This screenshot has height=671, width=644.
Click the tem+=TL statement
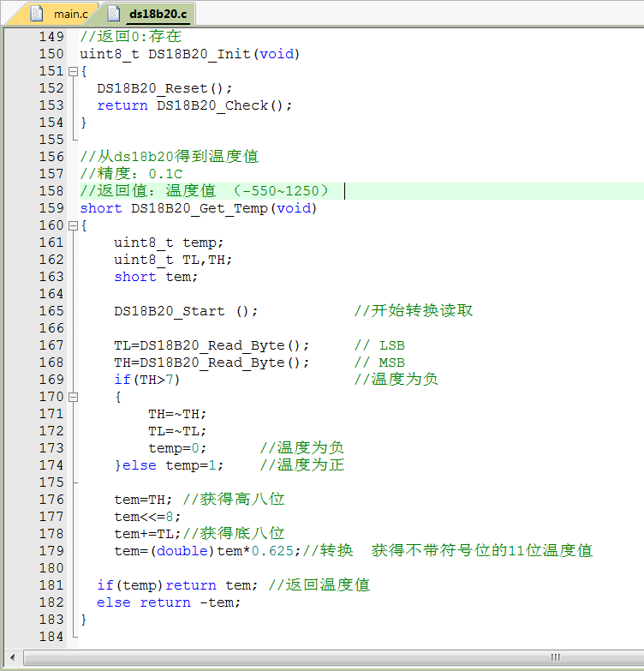(x=147, y=534)
